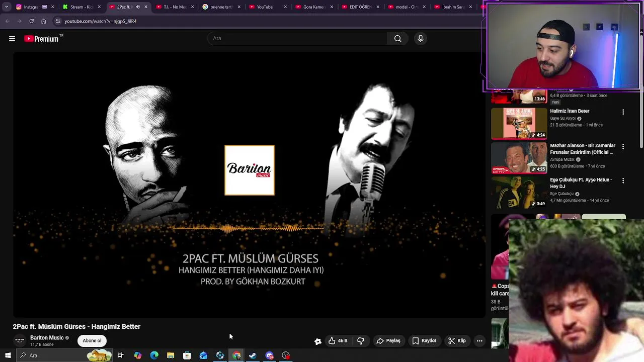Switch to the brienne tarth Google tab
644x362 pixels.
tap(221, 7)
